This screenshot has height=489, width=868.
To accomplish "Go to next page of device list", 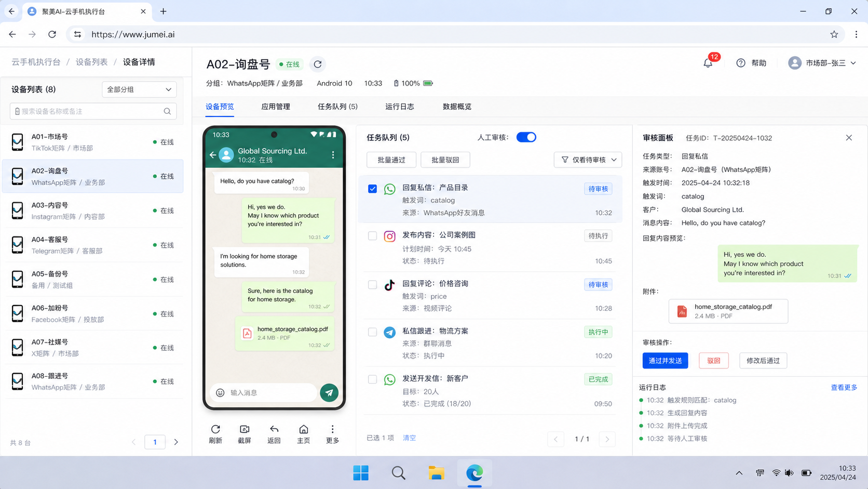I will (176, 442).
